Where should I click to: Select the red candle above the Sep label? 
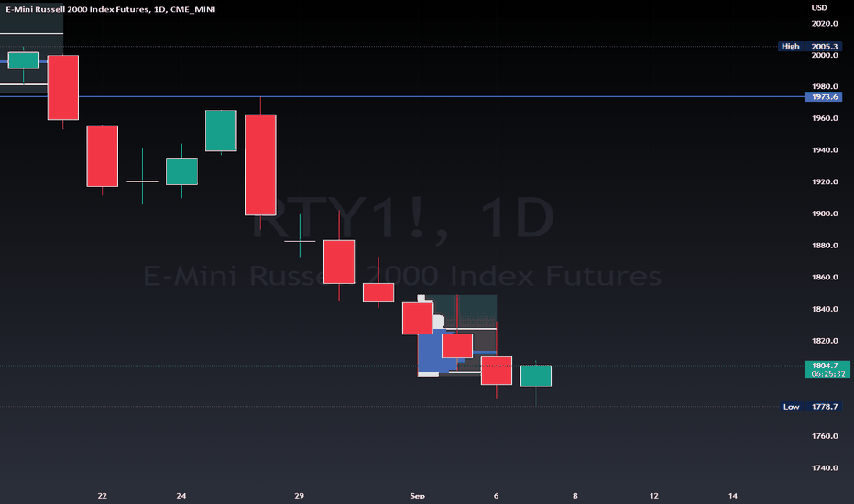[x=418, y=318]
